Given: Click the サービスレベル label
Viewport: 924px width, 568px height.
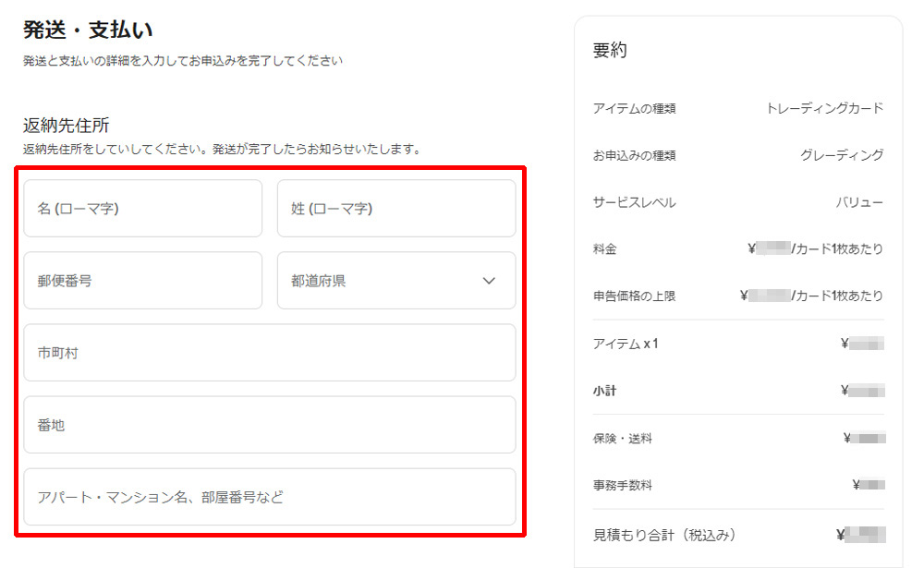Looking at the screenshot, I should tap(634, 202).
